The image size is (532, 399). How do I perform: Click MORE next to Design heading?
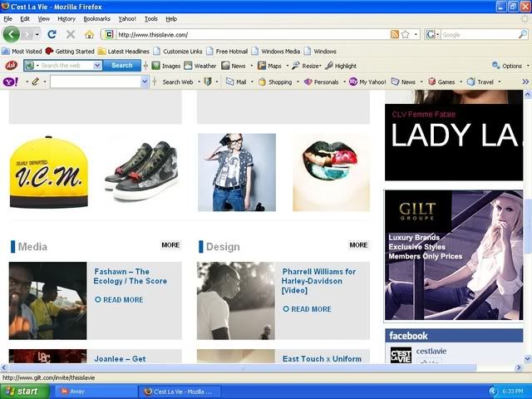pyautogui.click(x=358, y=245)
